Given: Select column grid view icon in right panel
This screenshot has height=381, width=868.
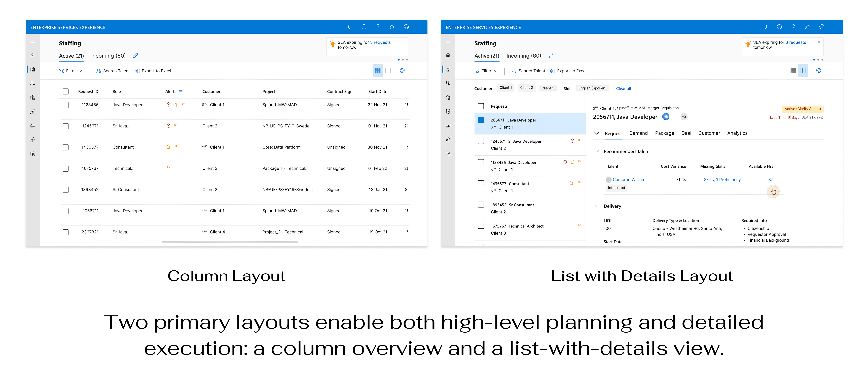Looking at the screenshot, I should (793, 71).
